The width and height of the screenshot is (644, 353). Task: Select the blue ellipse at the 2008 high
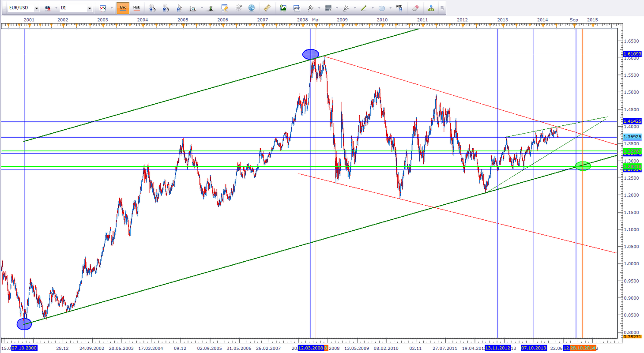coord(311,54)
